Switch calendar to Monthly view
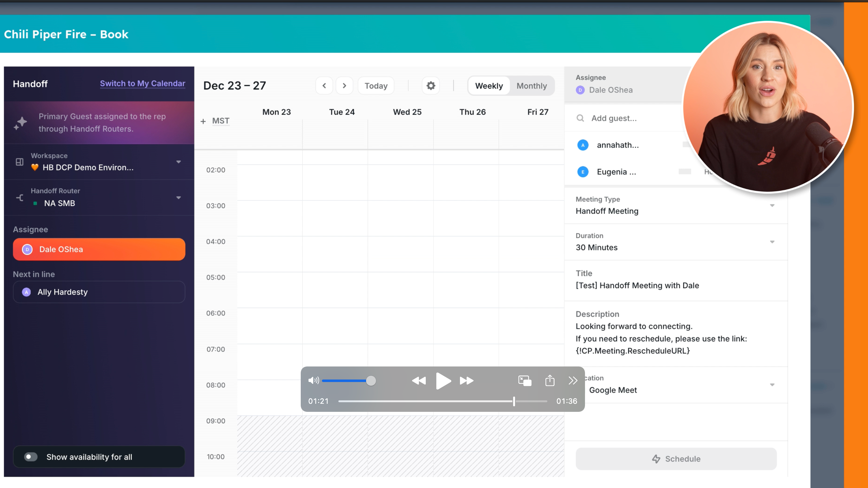868x488 pixels. pos(531,86)
